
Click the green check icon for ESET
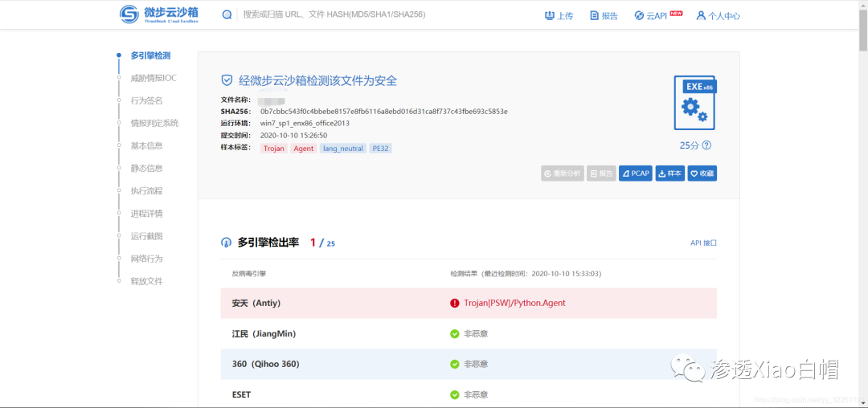pos(454,394)
